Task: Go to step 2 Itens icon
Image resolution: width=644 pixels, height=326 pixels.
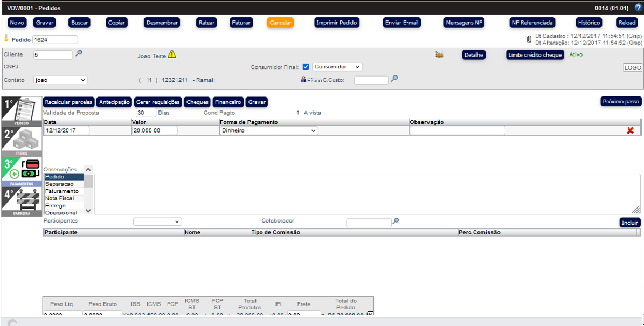Action: pyautogui.click(x=22, y=142)
